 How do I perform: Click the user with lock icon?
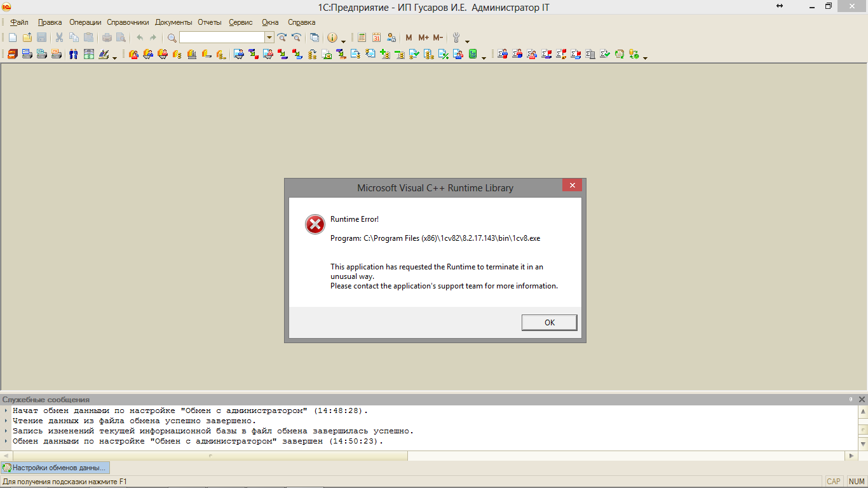391,37
